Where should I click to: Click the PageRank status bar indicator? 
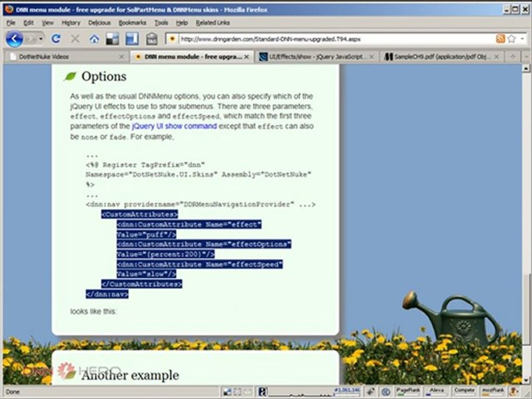tap(408, 391)
